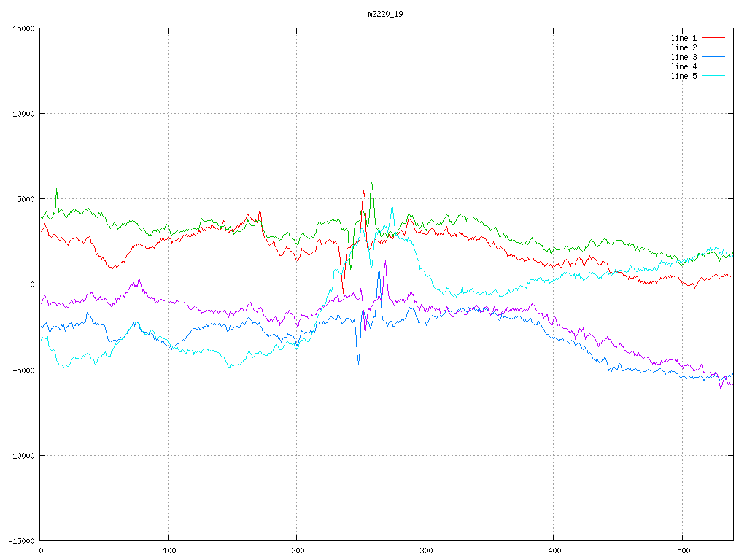Click the x-axis label 200
The width and height of the screenshot is (747, 560).
pyautogui.click(x=298, y=551)
